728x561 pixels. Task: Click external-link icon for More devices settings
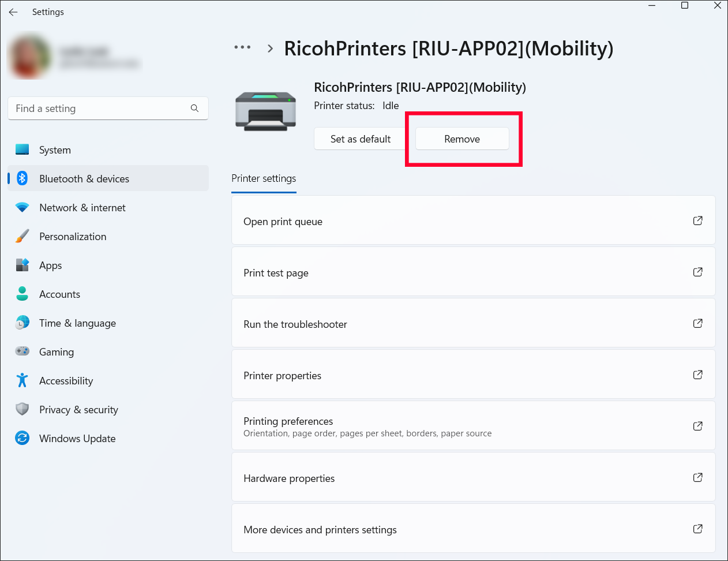[698, 529]
